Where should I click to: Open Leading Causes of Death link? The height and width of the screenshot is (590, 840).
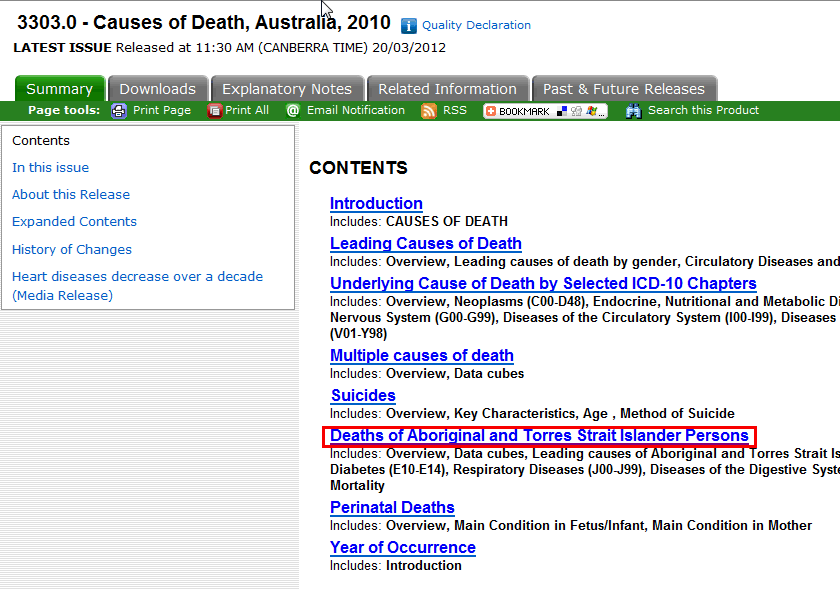click(x=426, y=244)
